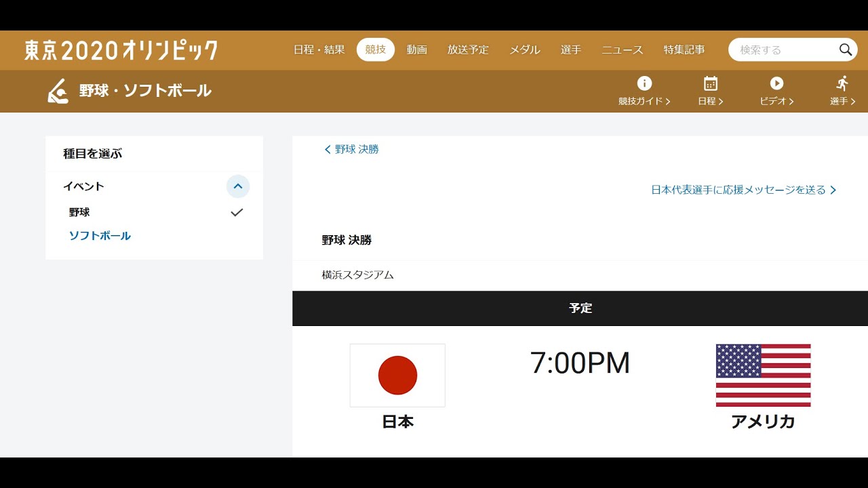Go to 放送予定 in navigation

tap(468, 49)
